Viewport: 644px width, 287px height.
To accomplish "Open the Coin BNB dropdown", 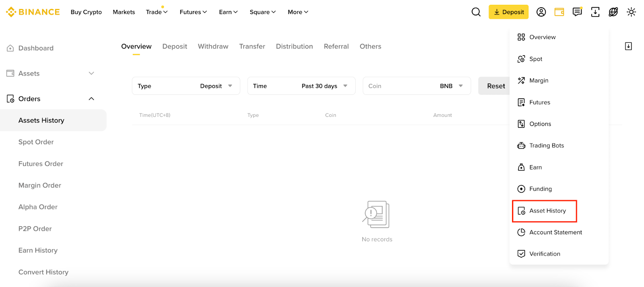I will 417,86.
